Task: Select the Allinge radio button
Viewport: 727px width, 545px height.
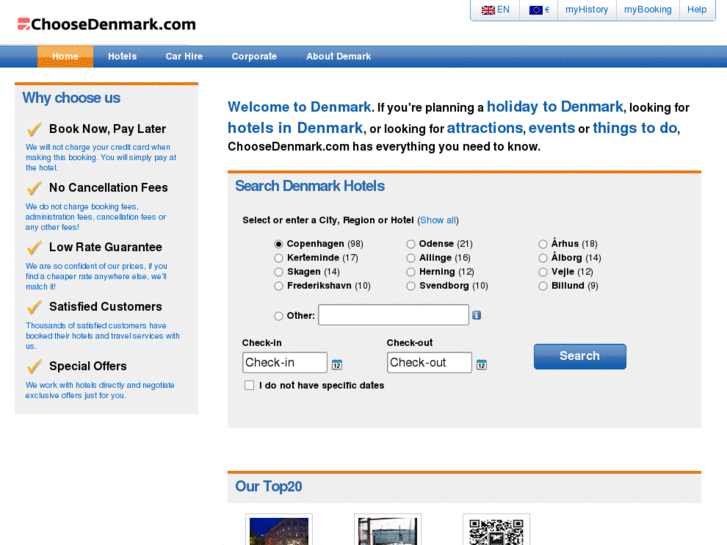Action: pyautogui.click(x=410, y=258)
